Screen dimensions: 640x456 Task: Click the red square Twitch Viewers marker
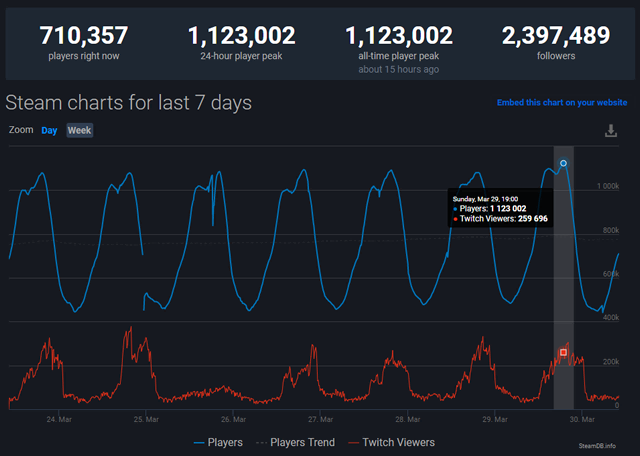[x=563, y=352]
